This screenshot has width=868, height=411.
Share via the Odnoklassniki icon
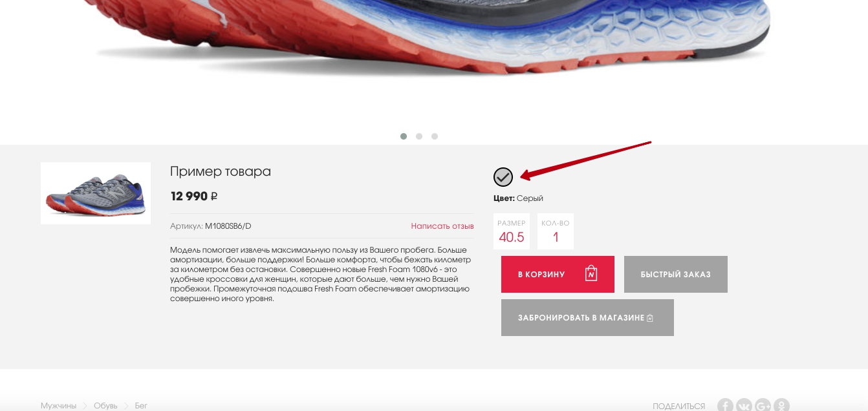(782, 405)
